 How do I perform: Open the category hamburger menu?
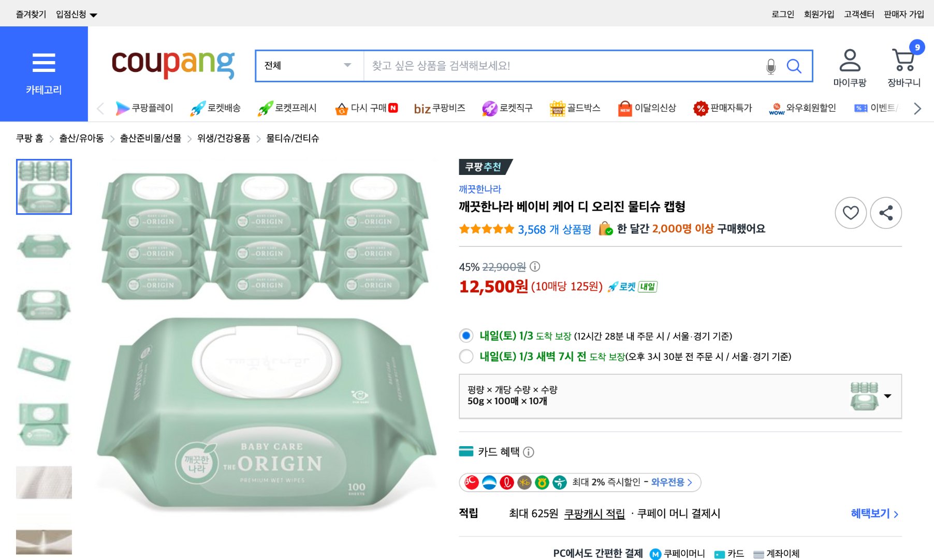pyautogui.click(x=44, y=62)
